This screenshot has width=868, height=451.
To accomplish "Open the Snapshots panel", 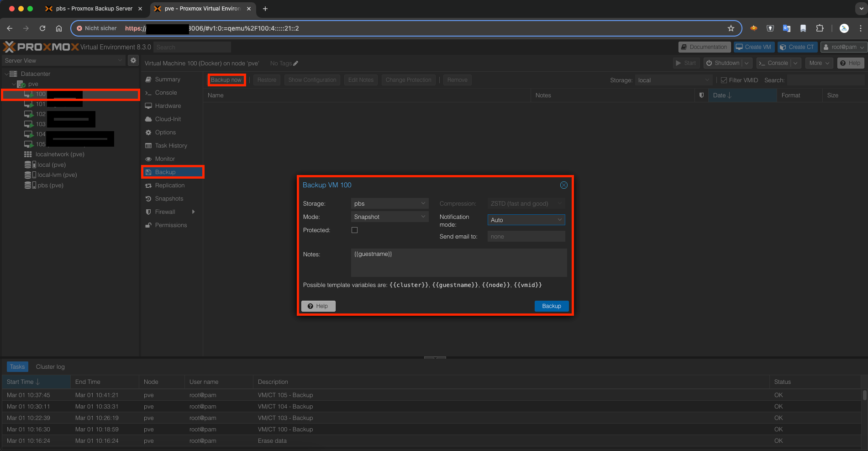I will [168, 198].
